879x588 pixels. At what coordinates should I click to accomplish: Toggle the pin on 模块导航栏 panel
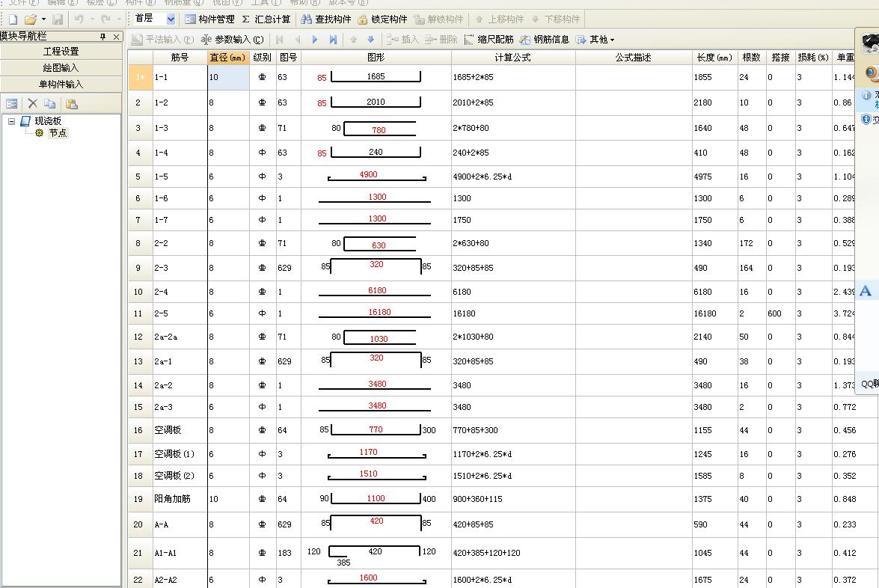(102, 37)
